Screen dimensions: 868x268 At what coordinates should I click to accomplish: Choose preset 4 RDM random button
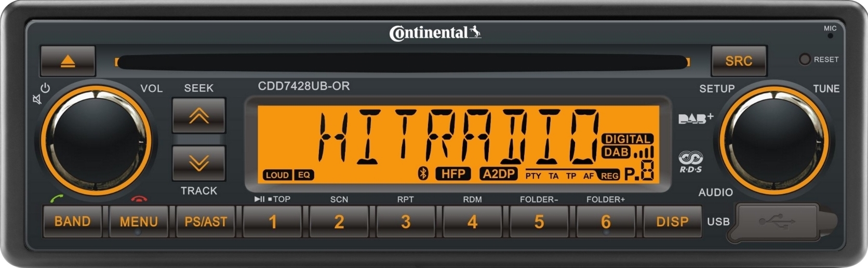(472, 222)
